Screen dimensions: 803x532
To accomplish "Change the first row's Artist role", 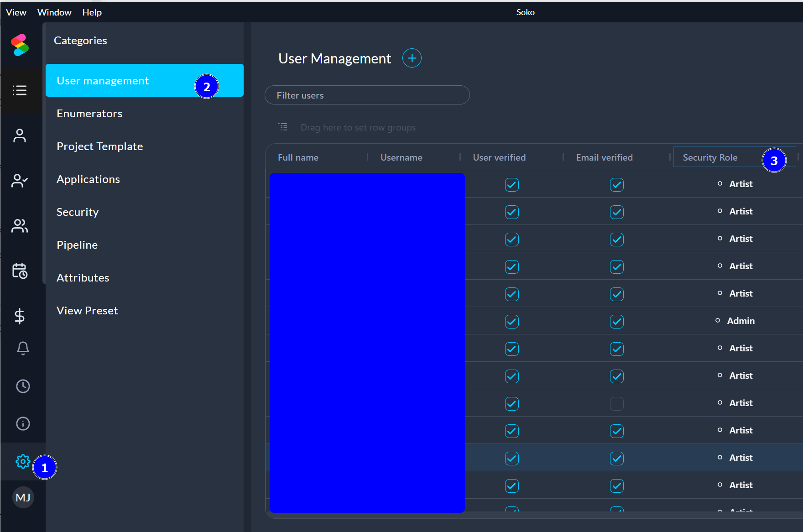I will click(740, 184).
